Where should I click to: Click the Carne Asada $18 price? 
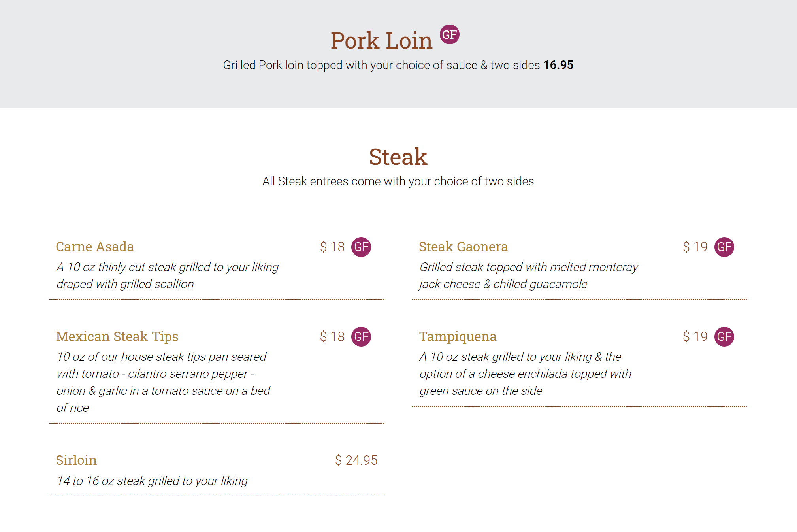pyautogui.click(x=332, y=247)
